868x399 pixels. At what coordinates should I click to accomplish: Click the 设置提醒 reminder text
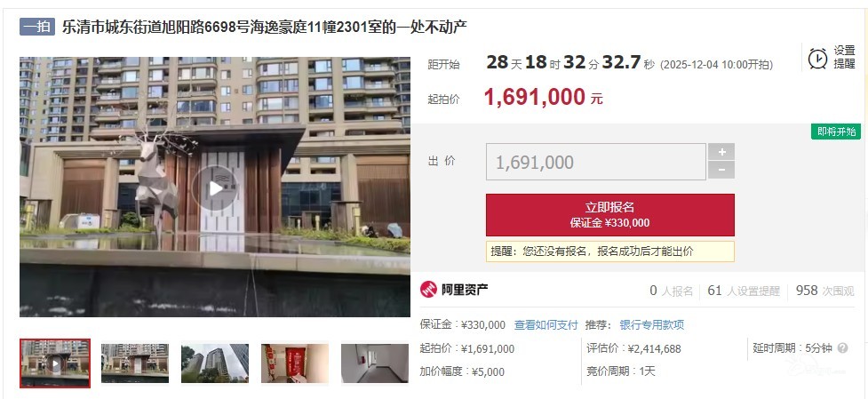[845, 58]
